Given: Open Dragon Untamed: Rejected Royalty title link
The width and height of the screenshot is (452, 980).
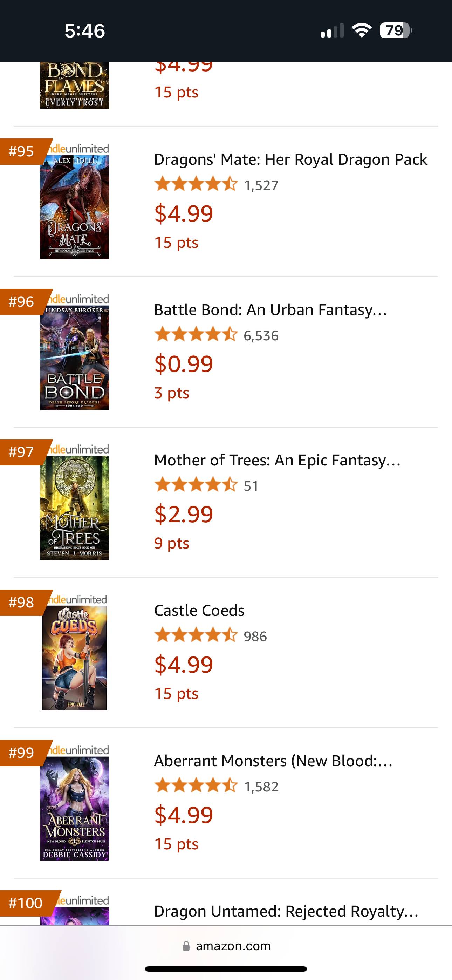Looking at the screenshot, I should (x=286, y=911).
